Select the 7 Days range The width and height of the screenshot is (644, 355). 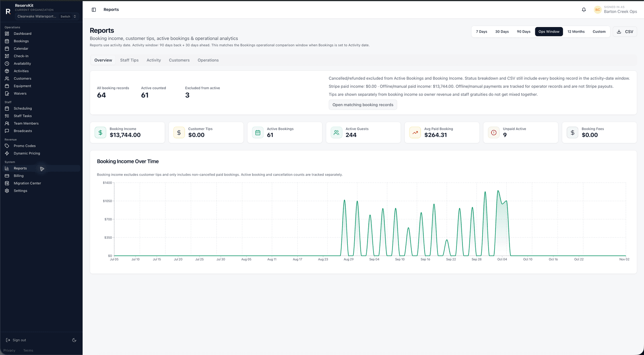coord(481,32)
